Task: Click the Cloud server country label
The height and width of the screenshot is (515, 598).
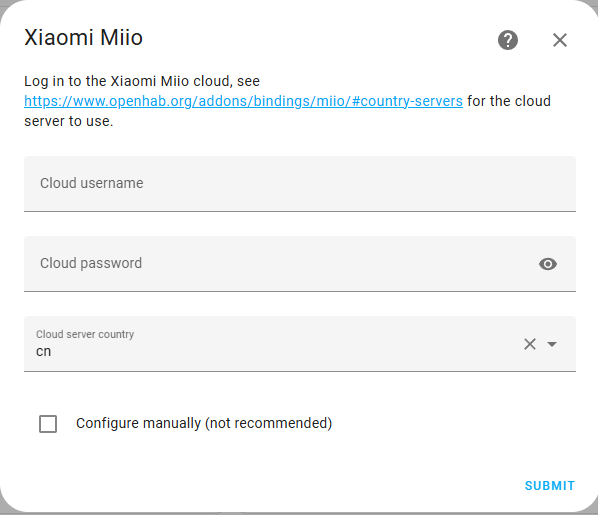Action: point(85,334)
